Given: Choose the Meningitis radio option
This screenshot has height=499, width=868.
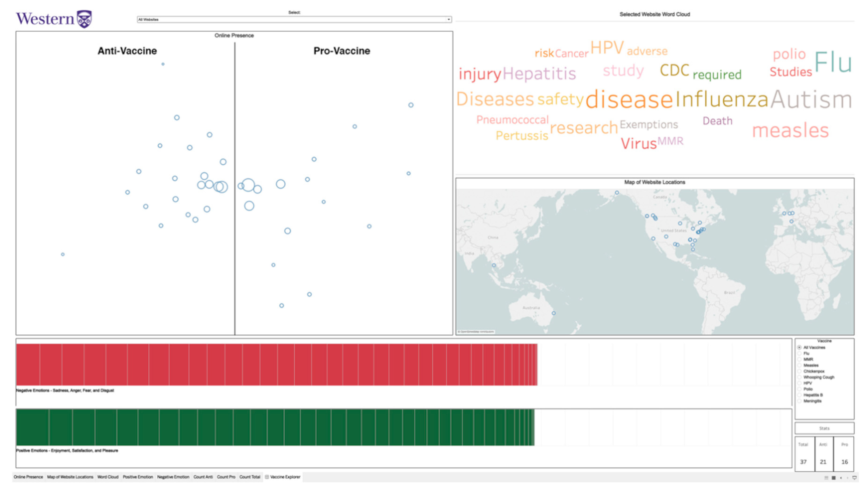Looking at the screenshot, I should coord(799,401).
